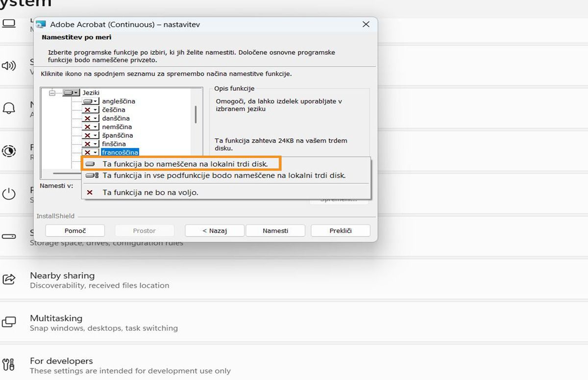Select the francoščina language row
The height and width of the screenshot is (380, 588).
click(120, 152)
